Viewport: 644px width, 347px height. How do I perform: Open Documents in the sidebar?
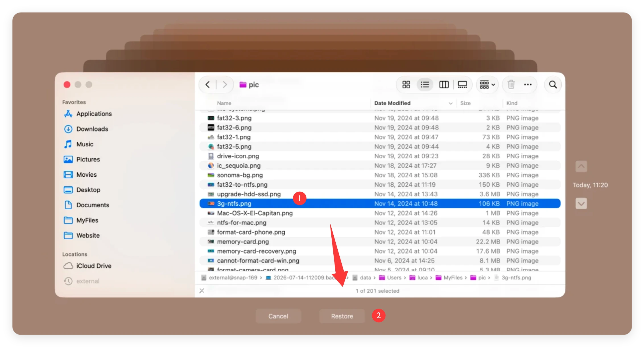pos(86,205)
